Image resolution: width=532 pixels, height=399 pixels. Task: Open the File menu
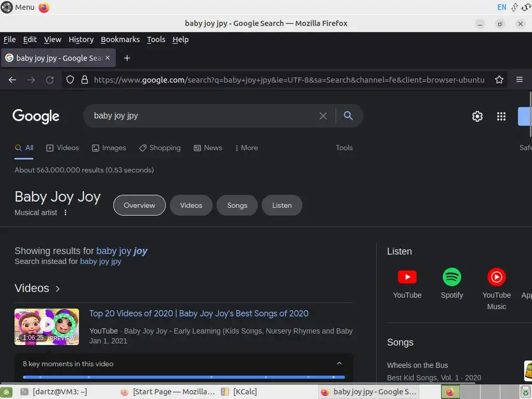click(x=9, y=39)
